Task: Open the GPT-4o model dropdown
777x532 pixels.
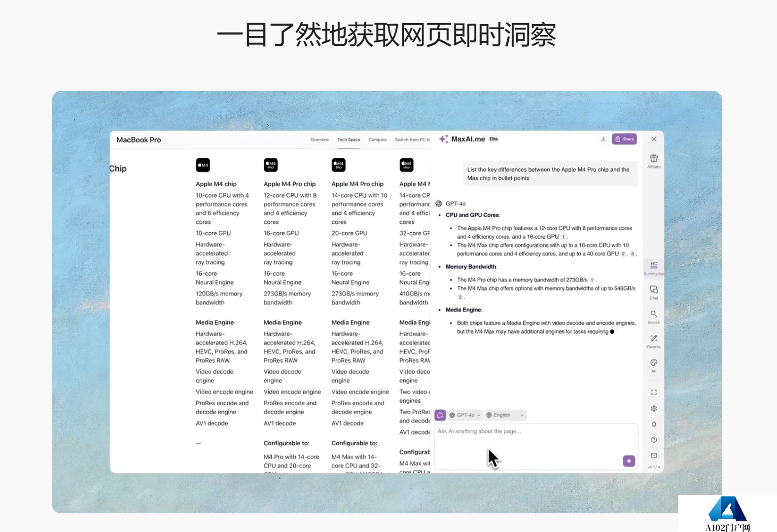Action: [465, 415]
